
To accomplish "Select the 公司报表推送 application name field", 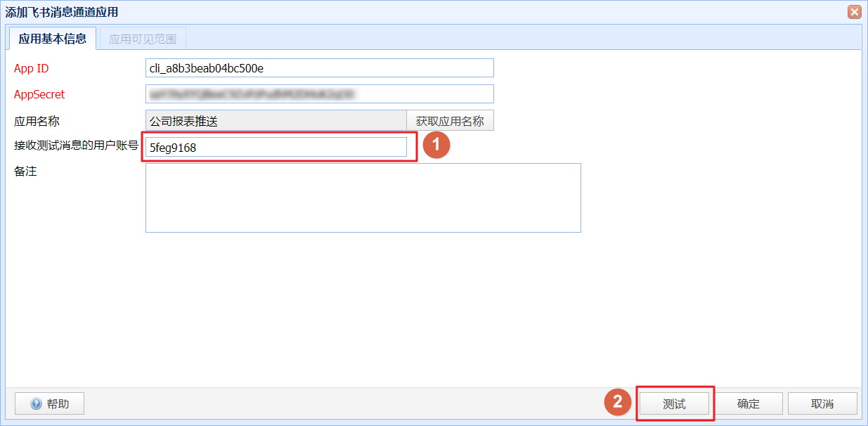I will (x=276, y=121).
